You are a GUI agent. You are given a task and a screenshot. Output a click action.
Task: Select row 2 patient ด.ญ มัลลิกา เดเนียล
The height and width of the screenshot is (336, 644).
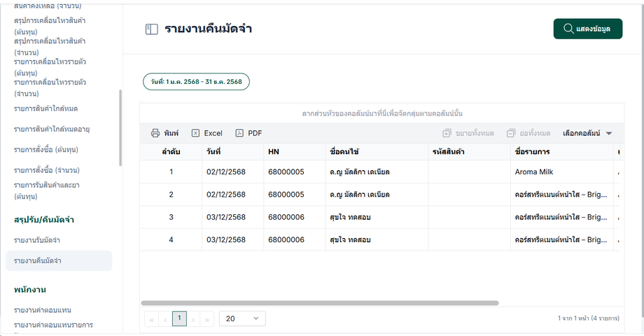pos(377,195)
